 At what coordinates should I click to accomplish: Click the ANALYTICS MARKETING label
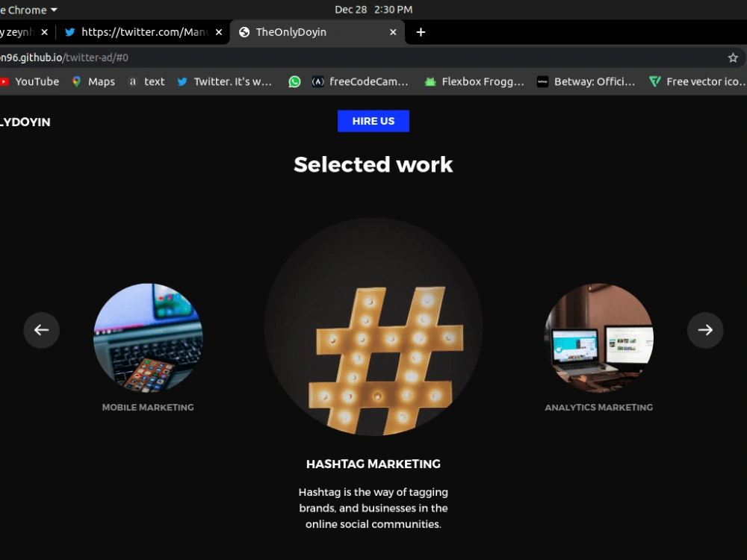pos(599,408)
